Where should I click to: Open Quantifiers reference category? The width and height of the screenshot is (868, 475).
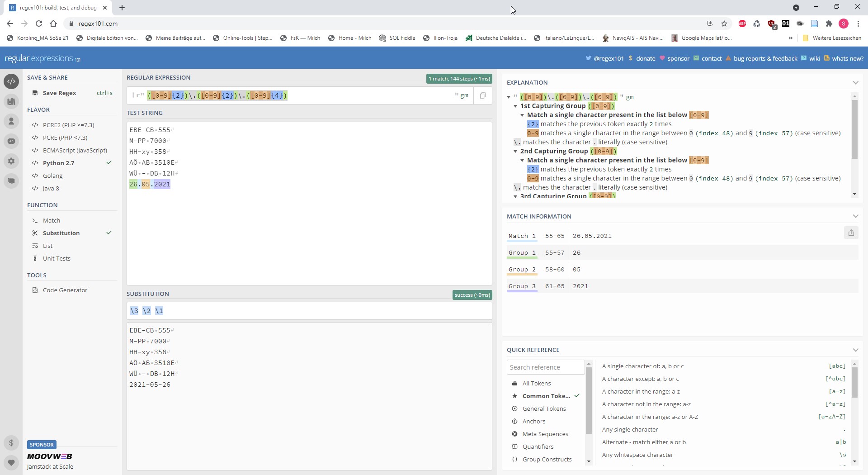point(538,446)
